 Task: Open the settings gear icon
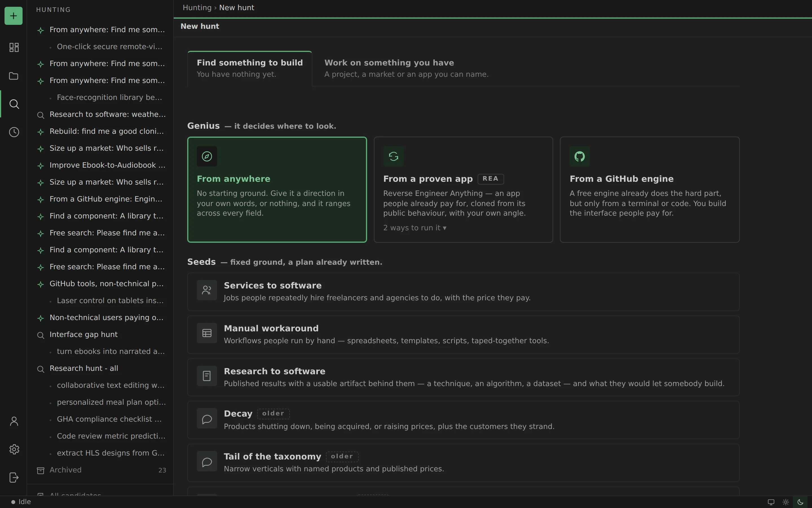click(14, 449)
